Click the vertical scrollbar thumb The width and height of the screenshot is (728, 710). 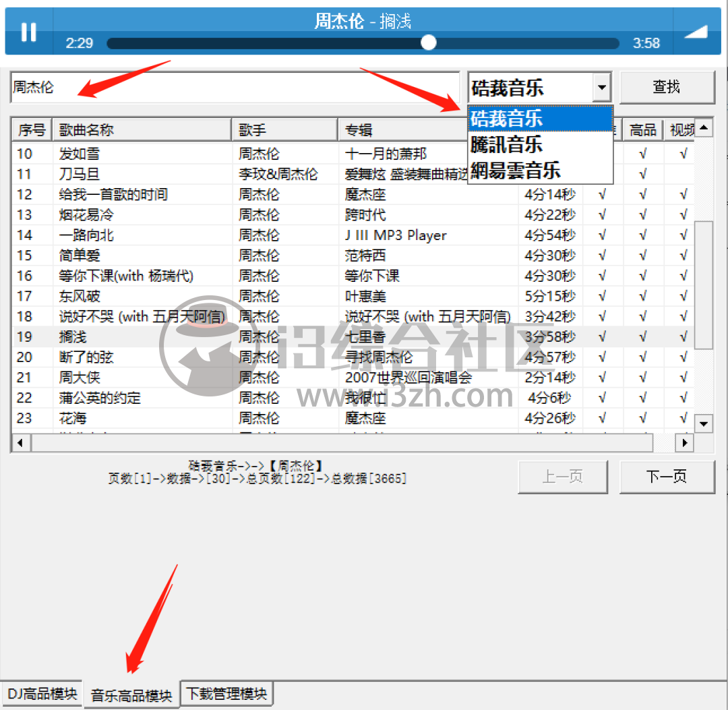tap(704, 285)
